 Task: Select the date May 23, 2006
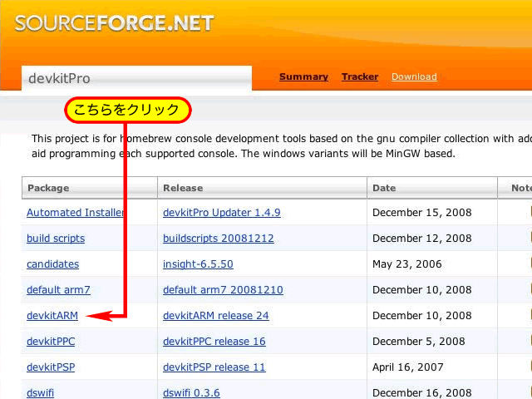(x=407, y=264)
